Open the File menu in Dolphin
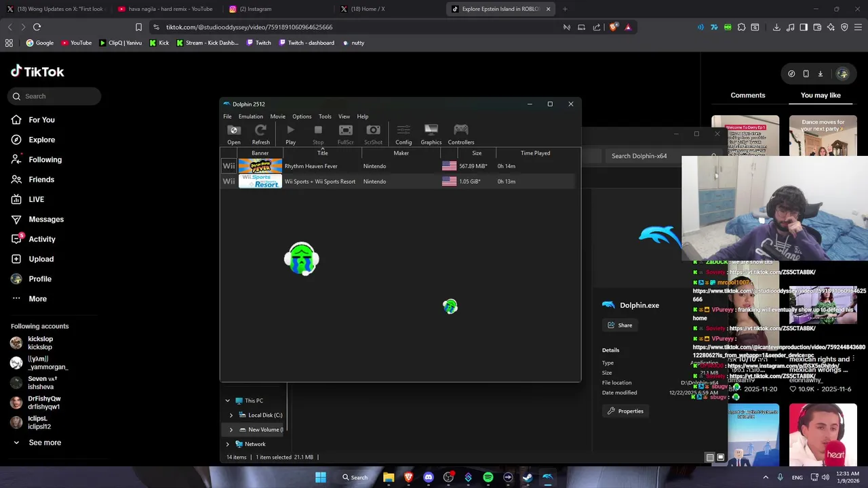This screenshot has width=868, height=488. [x=227, y=117]
